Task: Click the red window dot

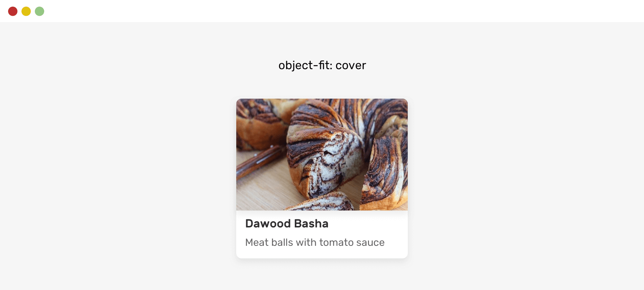Action: (13, 11)
